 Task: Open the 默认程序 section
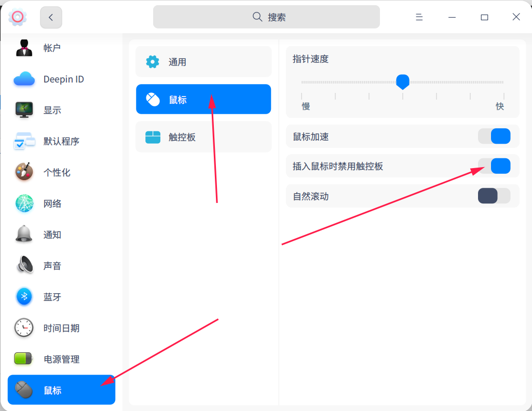(61, 141)
